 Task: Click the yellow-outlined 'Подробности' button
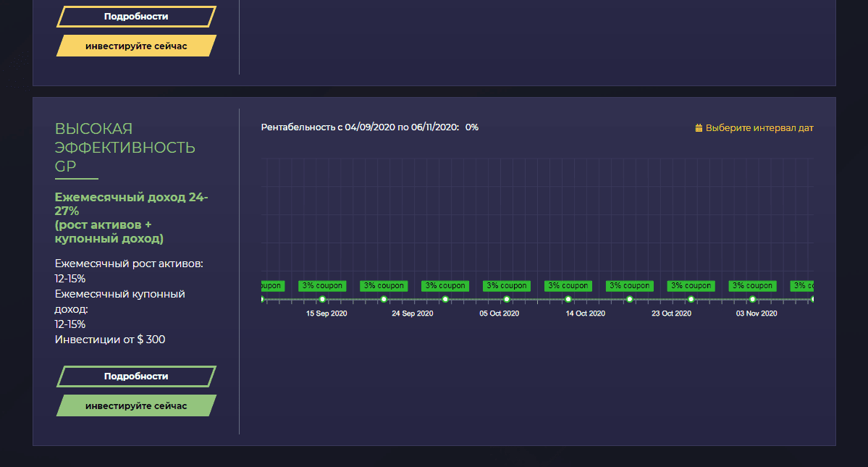point(136,17)
